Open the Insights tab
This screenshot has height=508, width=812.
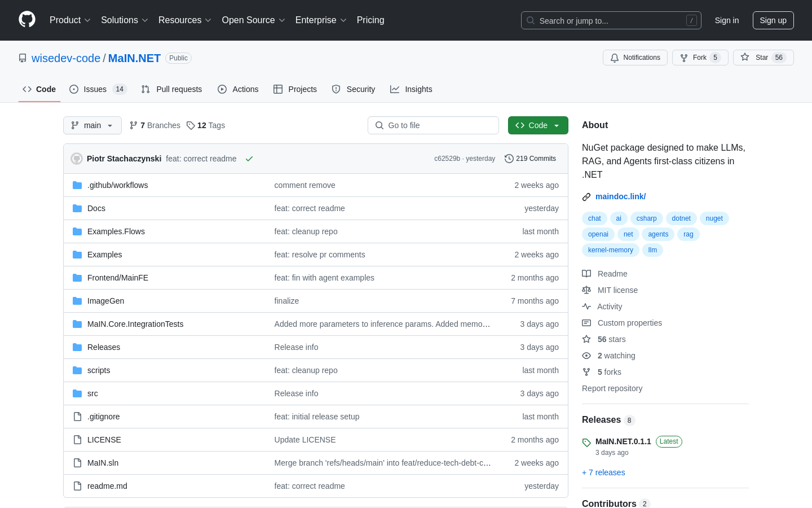pyautogui.click(x=411, y=89)
